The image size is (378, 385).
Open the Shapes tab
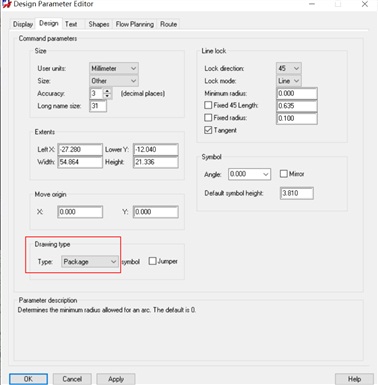(x=99, y=24)
